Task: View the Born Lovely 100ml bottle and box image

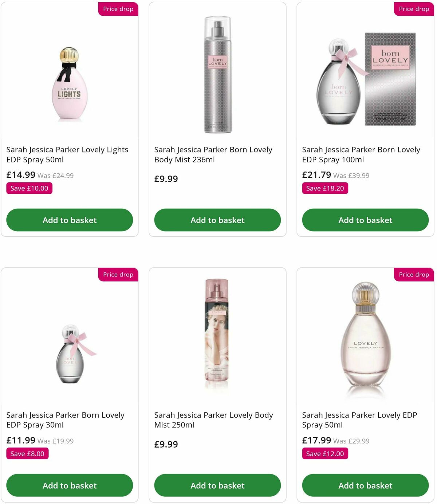Action: [x=364, y=78]
